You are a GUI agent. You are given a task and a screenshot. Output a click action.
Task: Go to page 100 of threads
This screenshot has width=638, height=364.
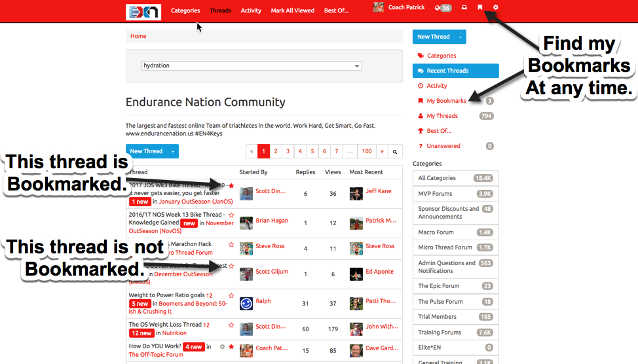click(367, 151)
